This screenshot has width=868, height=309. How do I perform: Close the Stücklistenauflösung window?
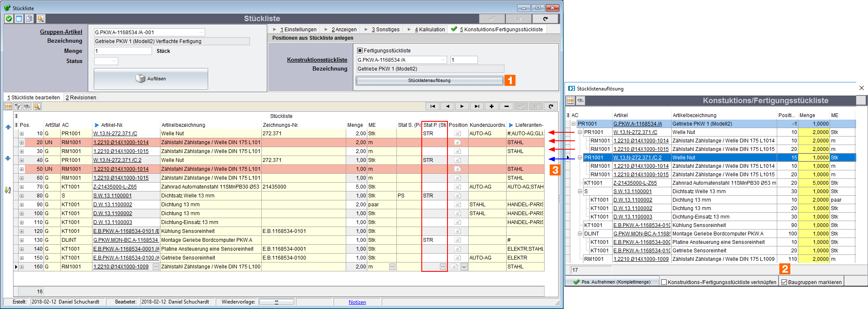[862, 88]
